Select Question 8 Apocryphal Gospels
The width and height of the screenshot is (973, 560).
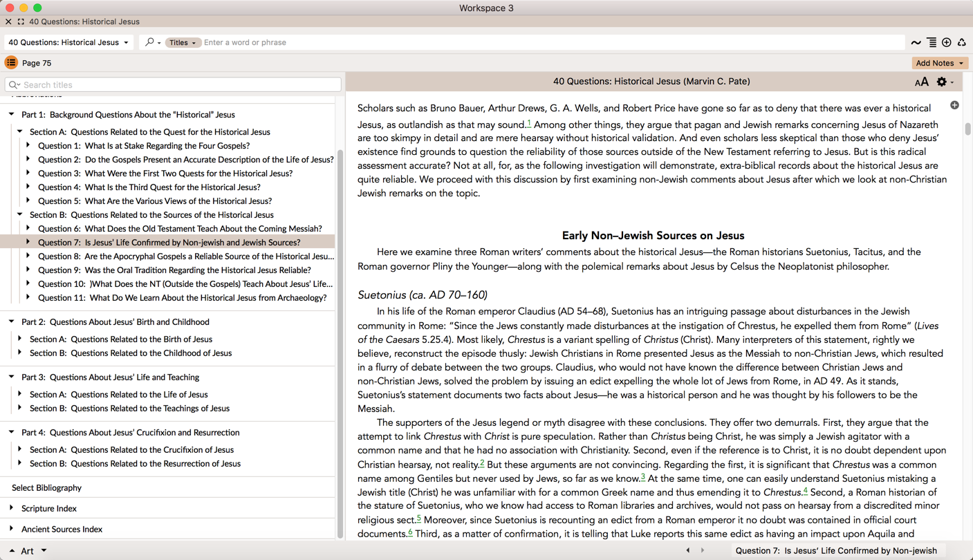coord(186,256)
